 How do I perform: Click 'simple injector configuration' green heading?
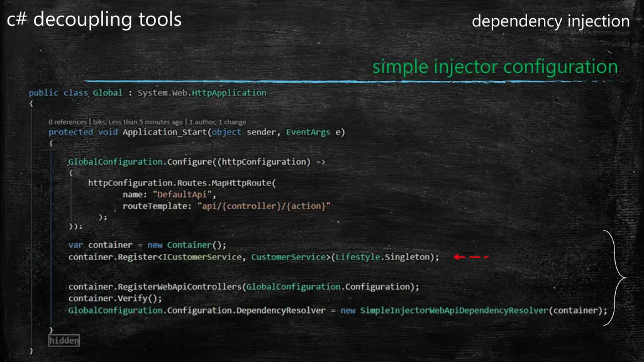(x=495, y=67)
